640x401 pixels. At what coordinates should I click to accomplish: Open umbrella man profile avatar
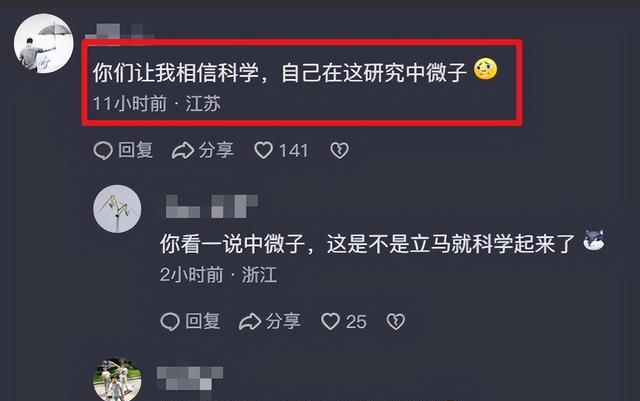click(44, 43)
